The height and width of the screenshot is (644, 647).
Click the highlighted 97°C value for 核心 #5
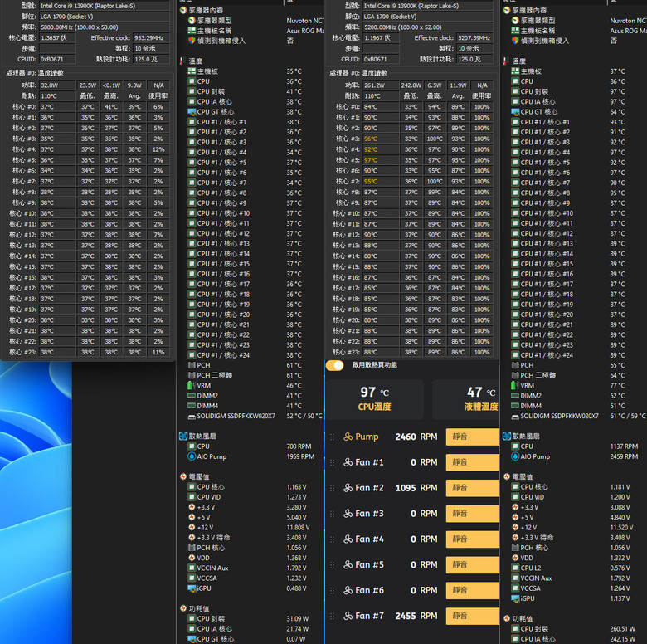tap(381, 160)
